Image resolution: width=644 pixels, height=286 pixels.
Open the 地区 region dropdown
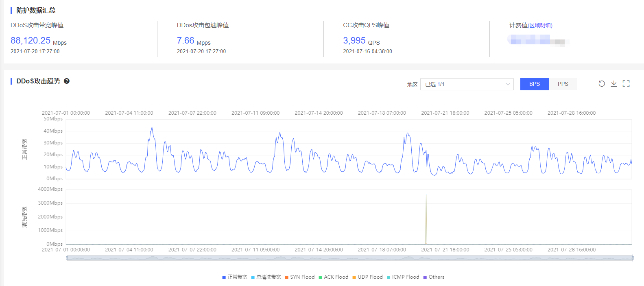coord(467,84)
